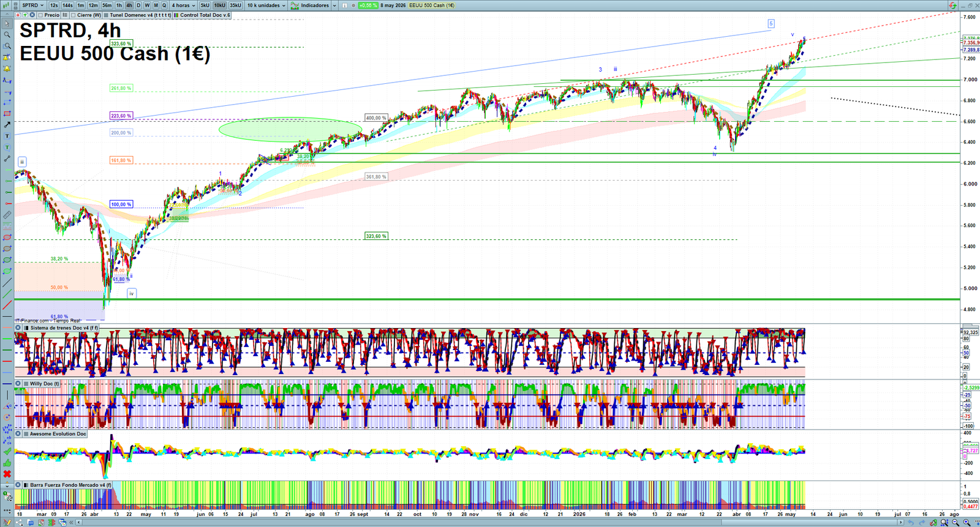Click the horizontal time scrollbar at bottom

490,523
